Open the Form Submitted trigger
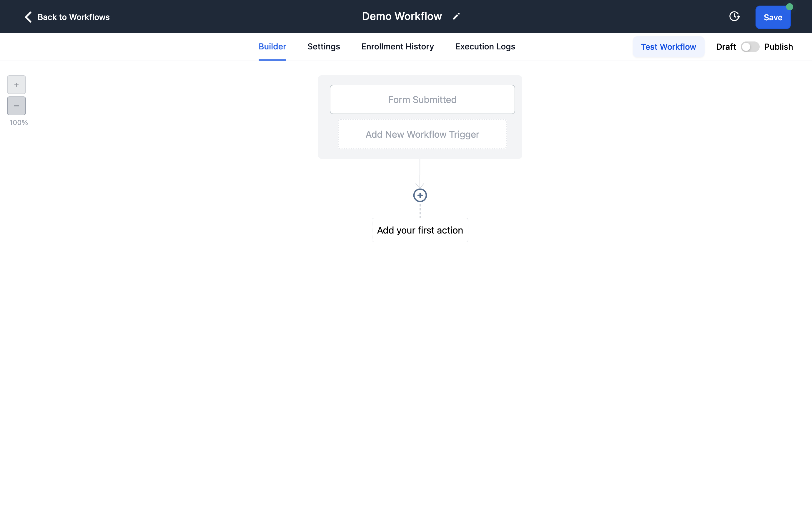The height and width of the screenshot is (510, 812). [422, 99]
